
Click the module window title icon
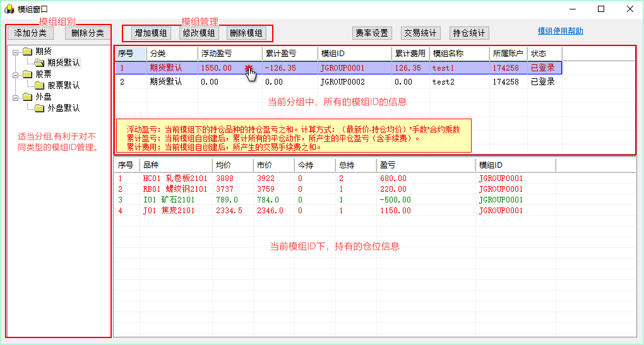pos(9,9)
